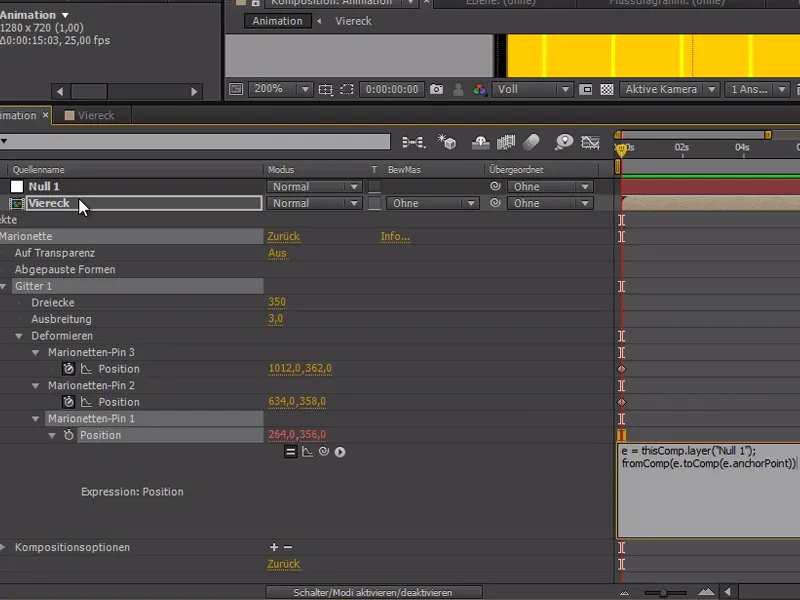Open the Aktive Kamera view dropdown
This screenshot has width=800, height=600.
click(x=669, y=89)
